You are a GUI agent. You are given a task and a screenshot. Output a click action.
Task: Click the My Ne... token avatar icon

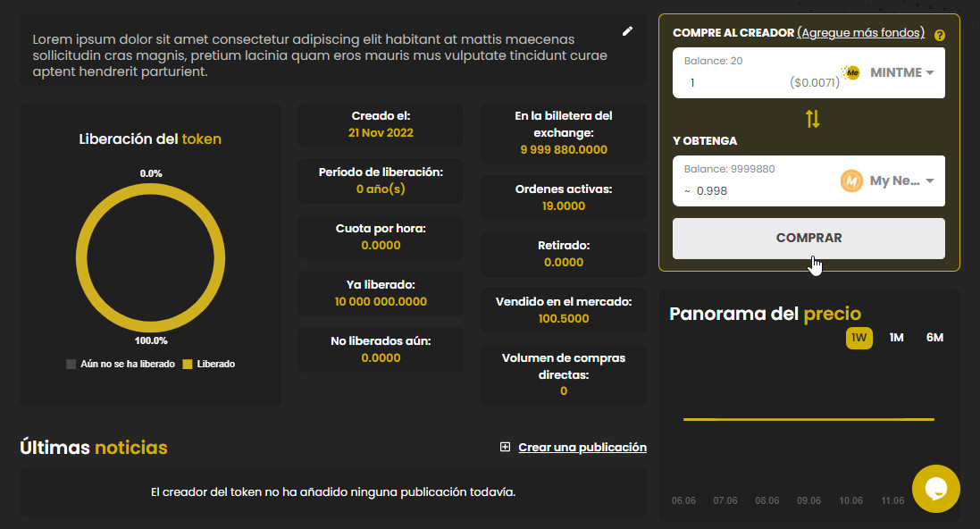pyautogui.click(x=851, y=181)
